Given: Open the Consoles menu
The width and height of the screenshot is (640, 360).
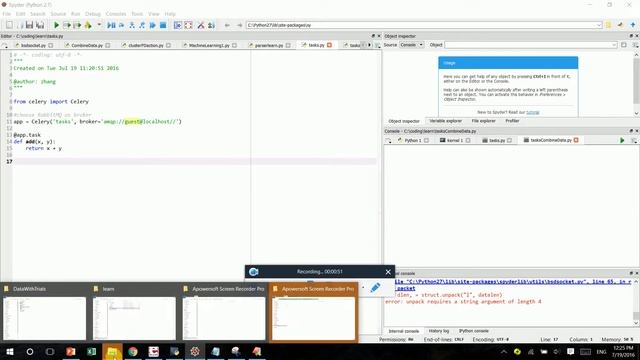Looking at the screenshot, I should click(116, 14).
